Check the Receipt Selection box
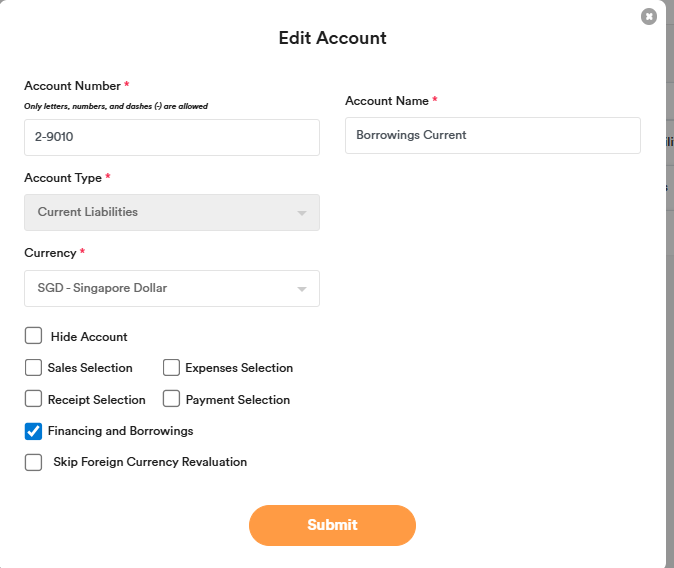This screenshot has height=568, width=674. pyautogui.click(x=34, y=399)
